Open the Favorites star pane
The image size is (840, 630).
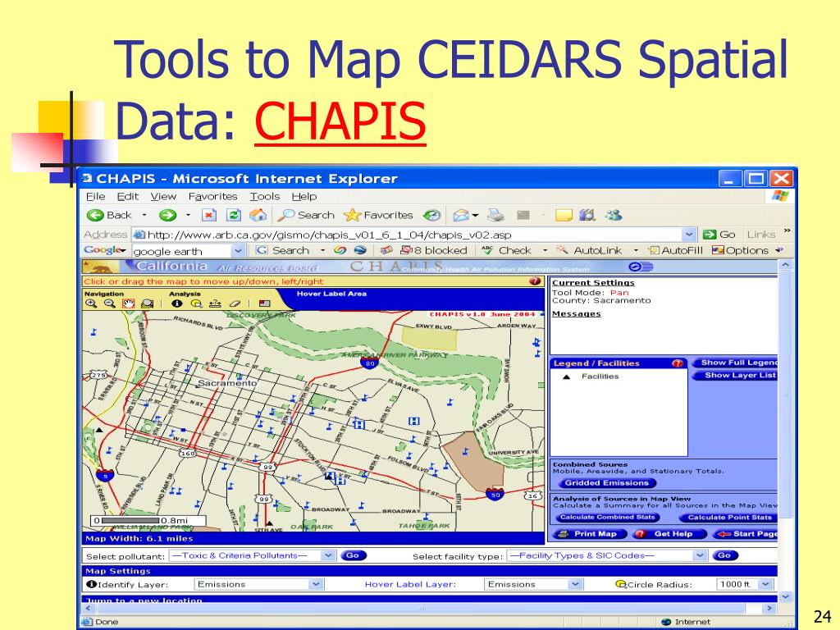click(x=378, y=216)
